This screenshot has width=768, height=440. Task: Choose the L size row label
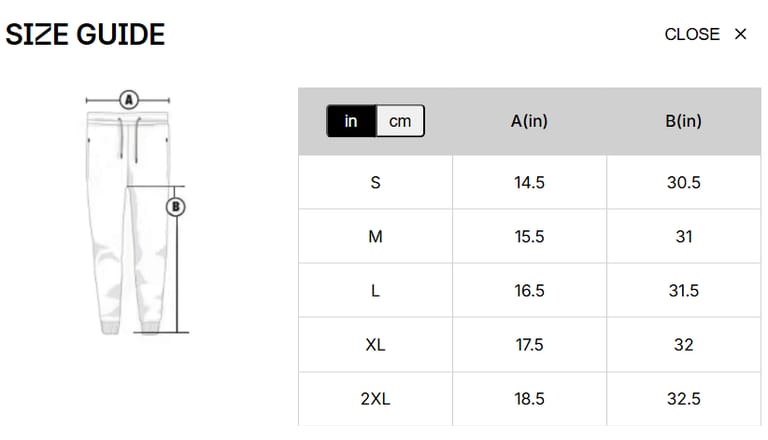[375, 291]
